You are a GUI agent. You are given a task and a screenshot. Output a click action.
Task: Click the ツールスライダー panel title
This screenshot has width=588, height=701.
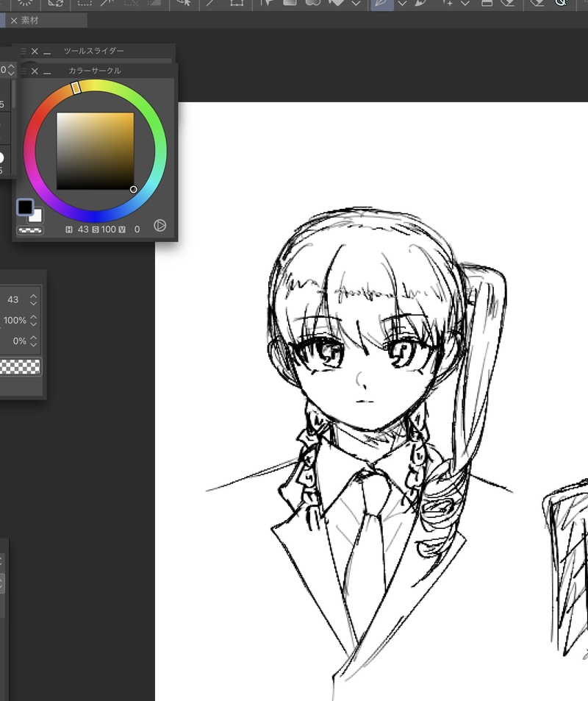coord(93,51)
